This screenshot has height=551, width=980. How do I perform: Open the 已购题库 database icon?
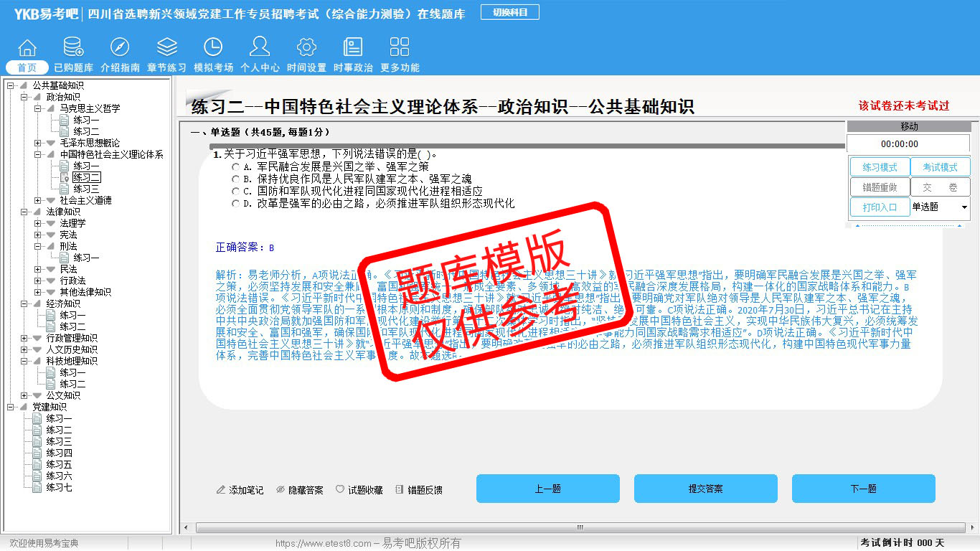pyautogui.click(x=73, y=47)
